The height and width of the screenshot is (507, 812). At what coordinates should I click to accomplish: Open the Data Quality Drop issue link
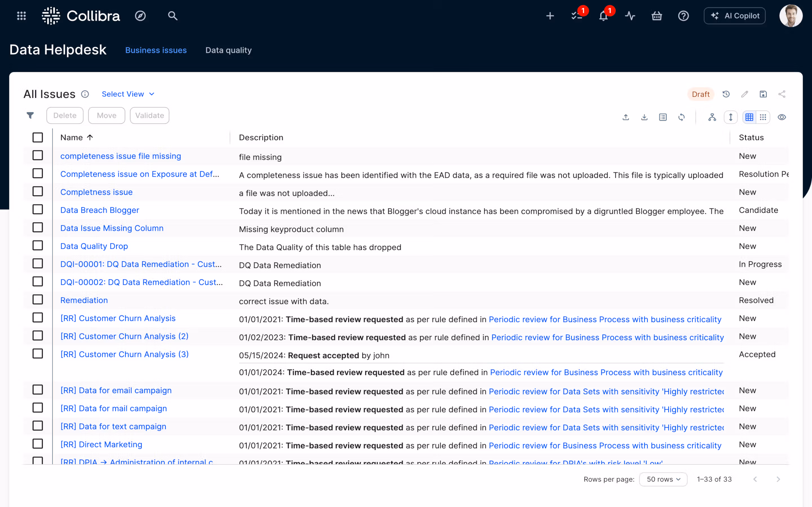(x=94, y=246)
